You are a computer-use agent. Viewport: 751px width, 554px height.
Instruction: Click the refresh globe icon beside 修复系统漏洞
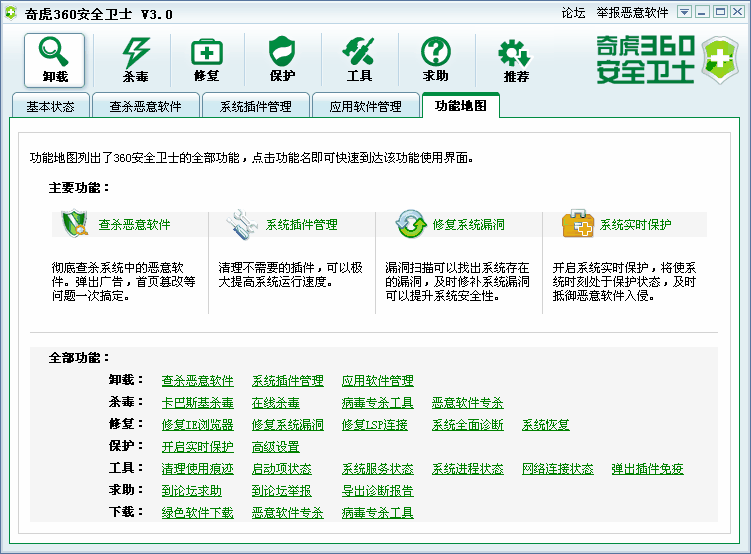410,224
